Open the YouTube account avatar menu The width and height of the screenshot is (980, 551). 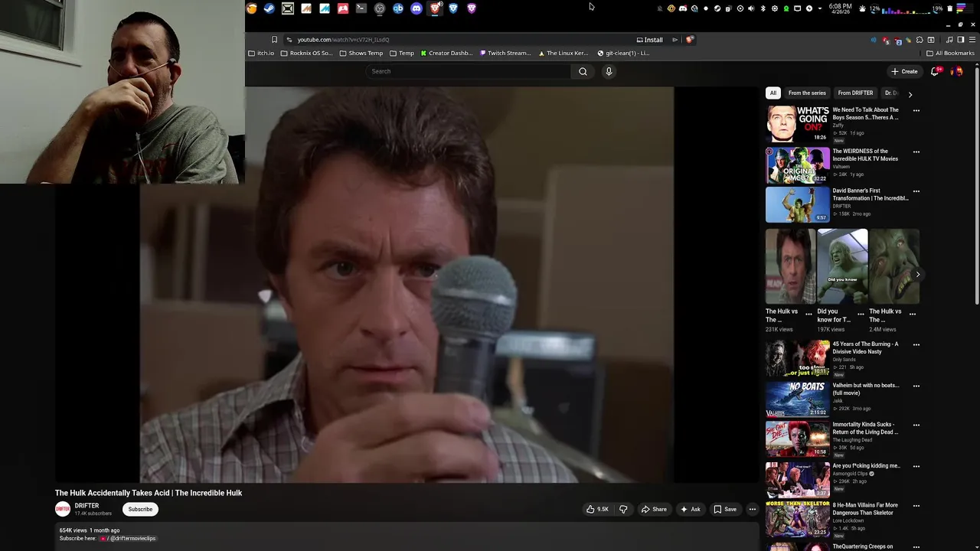957,71
